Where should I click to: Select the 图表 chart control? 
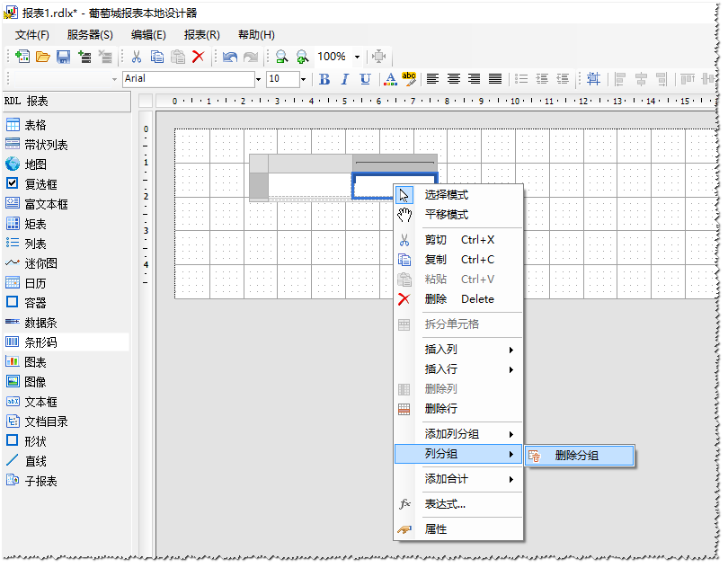point(66,362)
